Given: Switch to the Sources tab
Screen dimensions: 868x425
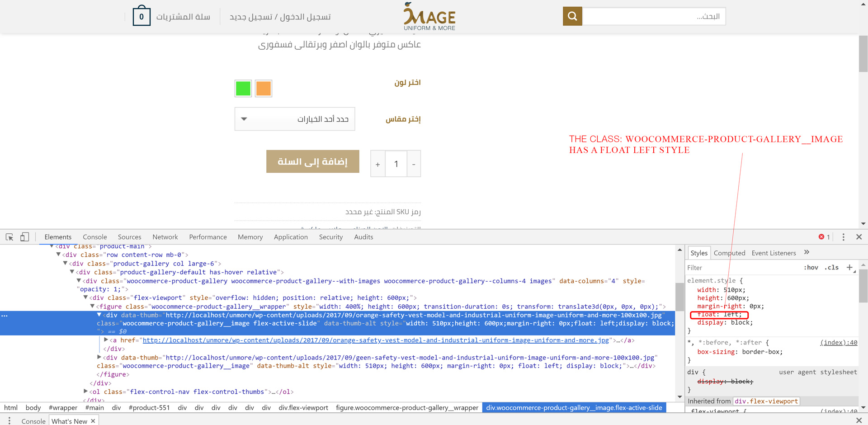Looking at the screenshot, I should 129,237.
